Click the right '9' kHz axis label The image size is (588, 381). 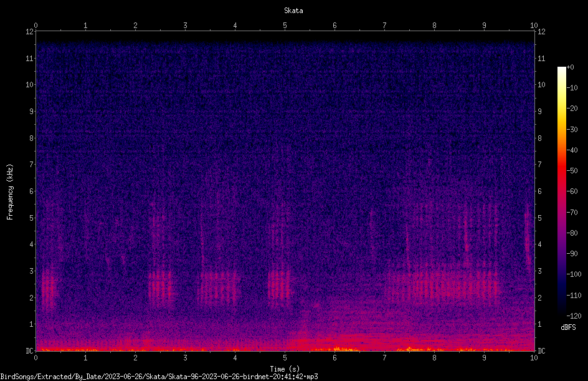tap(539, 111)
